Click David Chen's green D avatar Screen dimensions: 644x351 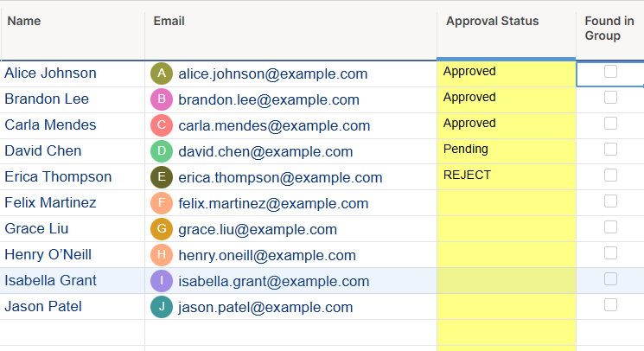click(x=162, y=151)
